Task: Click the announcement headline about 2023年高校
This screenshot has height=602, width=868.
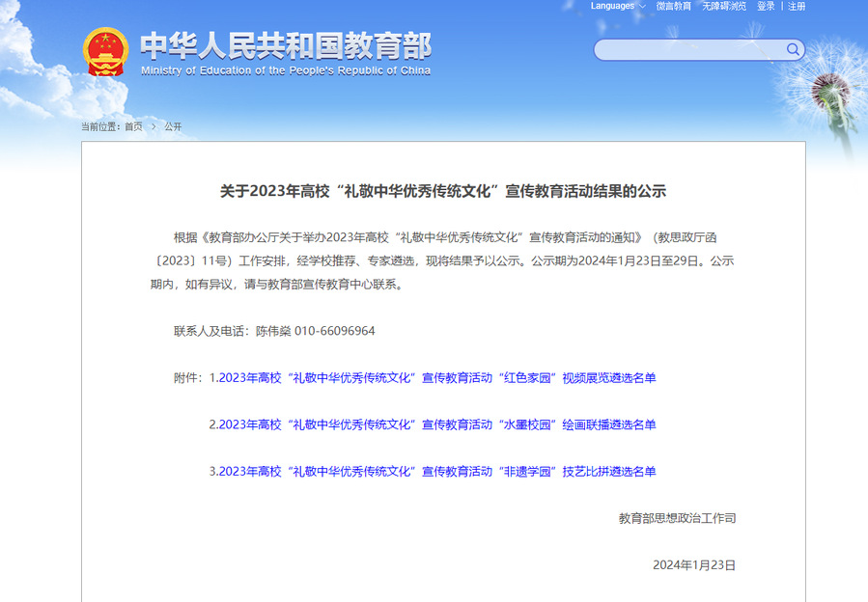Action: (x=443, y=191)
